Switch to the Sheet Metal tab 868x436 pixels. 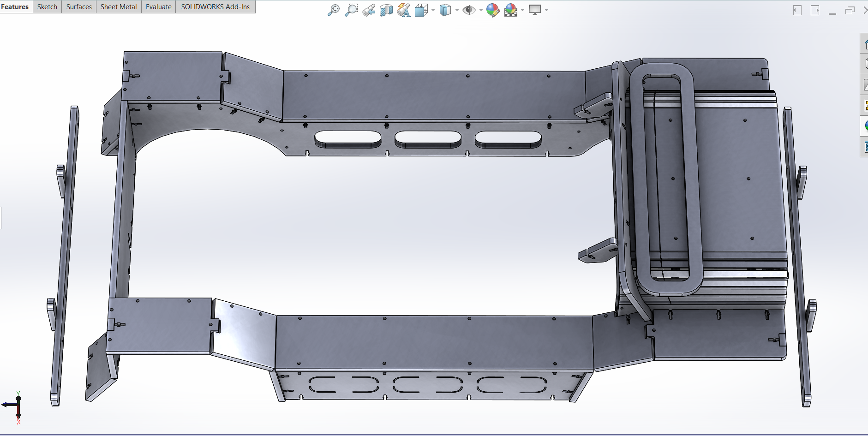point(119,7)
